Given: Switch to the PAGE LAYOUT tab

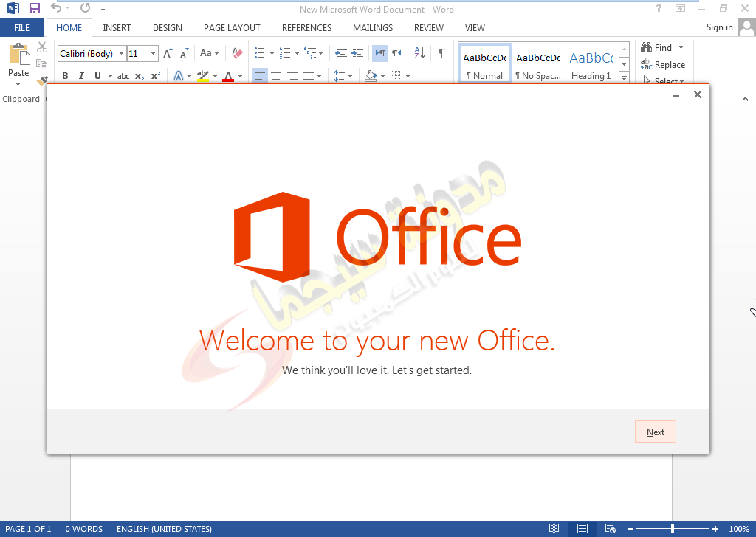Looking at the screenshot, I should point(232,28).
